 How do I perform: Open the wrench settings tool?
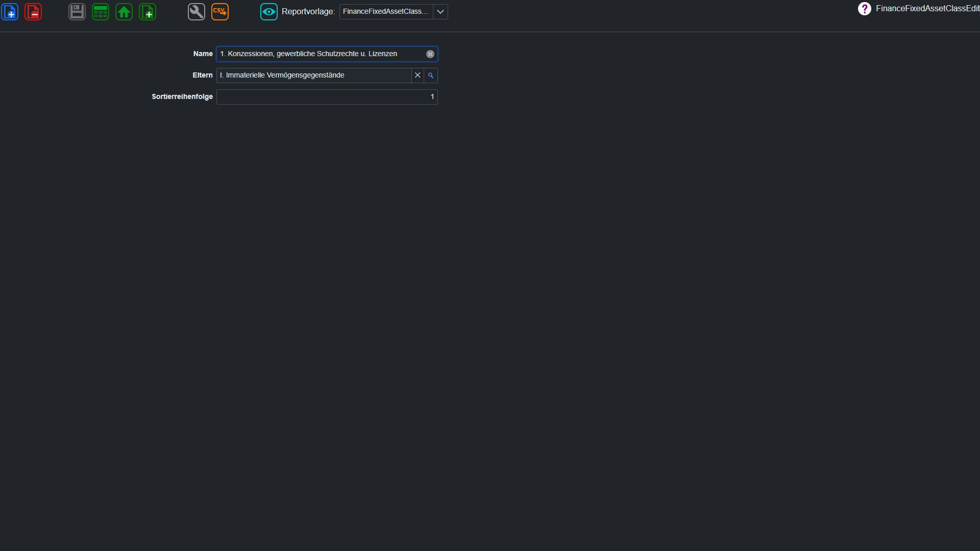pyautogui.click(x=197, y=12)
